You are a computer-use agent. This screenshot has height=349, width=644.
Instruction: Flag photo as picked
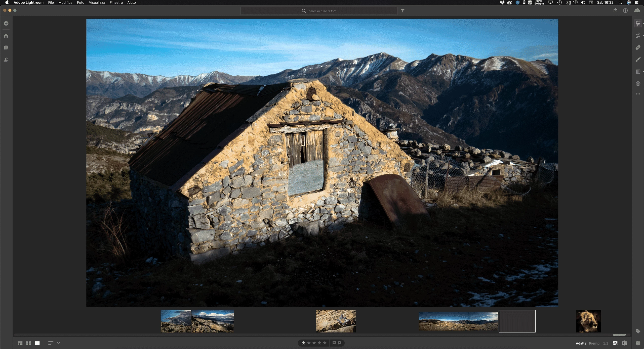[x=334, y=343]
